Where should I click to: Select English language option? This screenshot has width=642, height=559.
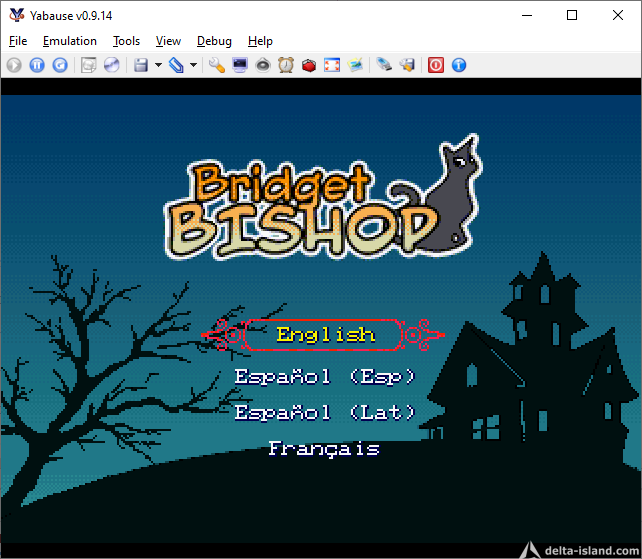325,335
